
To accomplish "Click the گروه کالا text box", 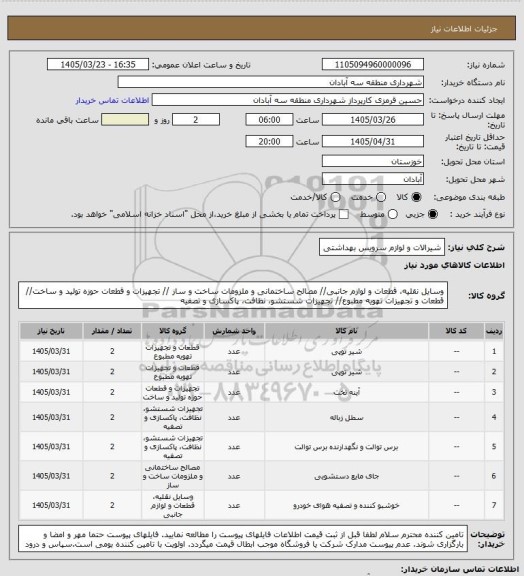I will coord(233,296).
